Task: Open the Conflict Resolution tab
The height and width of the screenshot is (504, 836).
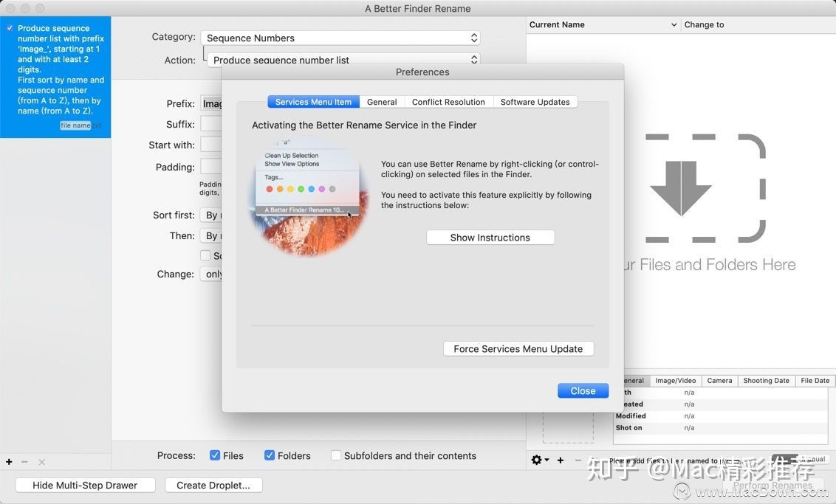Action: coord(448,102)
